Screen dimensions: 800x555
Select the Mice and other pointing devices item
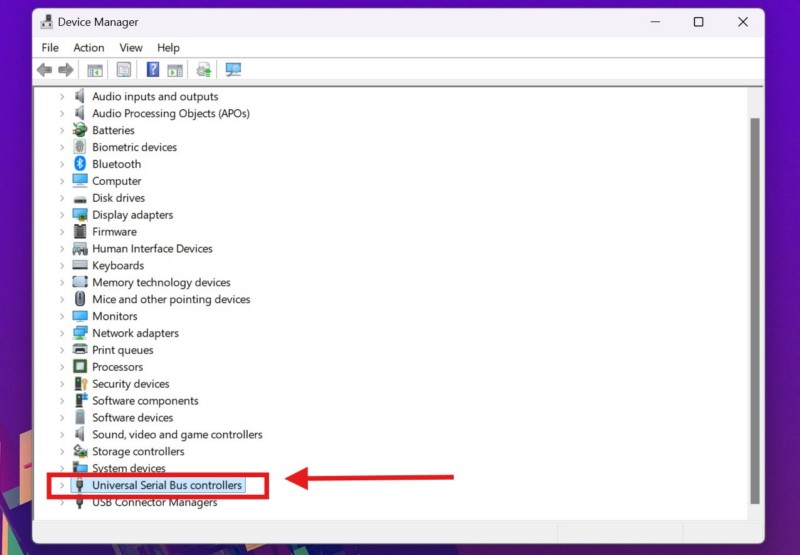(x=171, y=299)
